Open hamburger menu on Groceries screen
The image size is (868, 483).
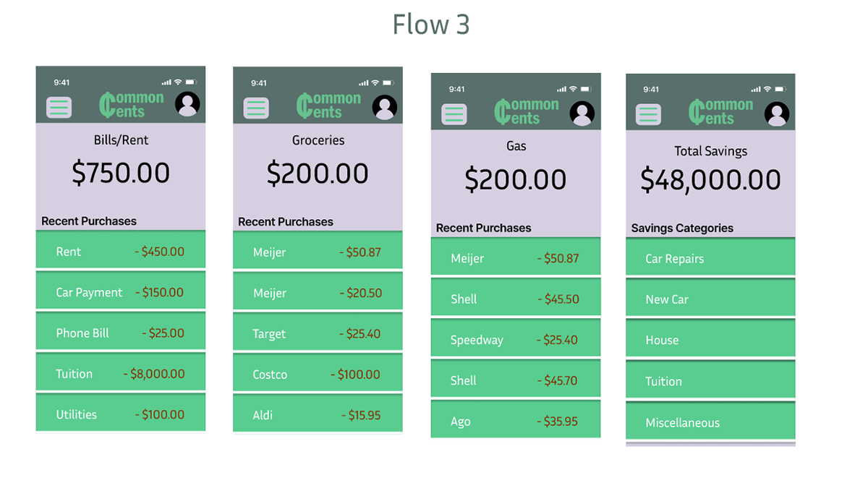click(x=256, y=108)
